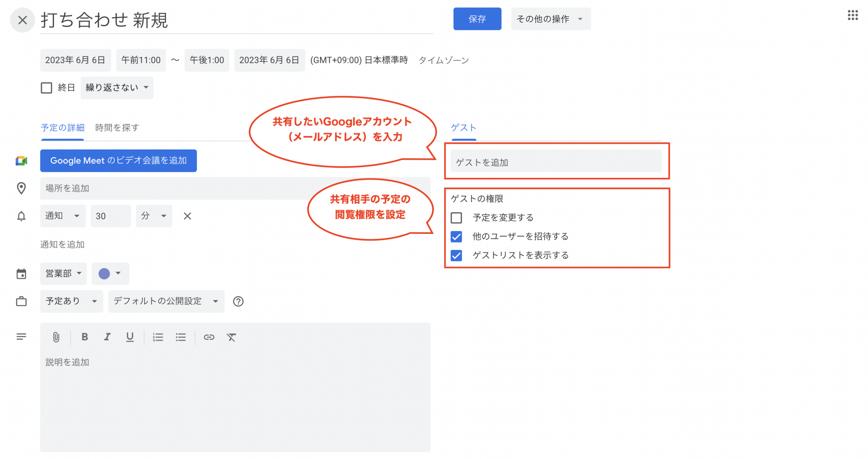868x459 pixels.
Task: Check the 予定を変更する guest permission
Action: pyautogui.click(x=456, y=218)
